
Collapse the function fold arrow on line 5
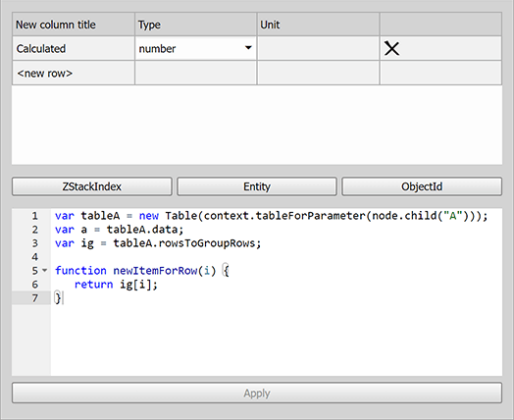[x=44, y=271]
